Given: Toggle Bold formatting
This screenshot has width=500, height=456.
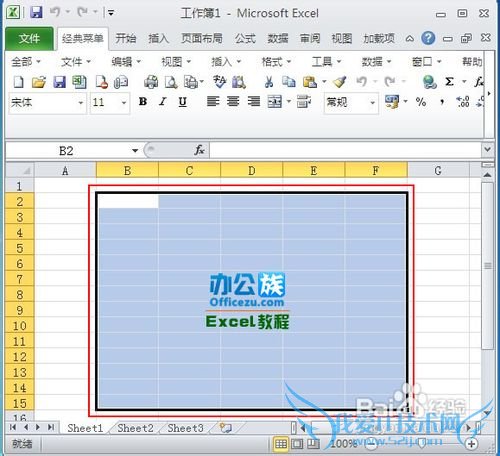Looking at the screenshot, I should pyautogui.click(x=143, y=101).
